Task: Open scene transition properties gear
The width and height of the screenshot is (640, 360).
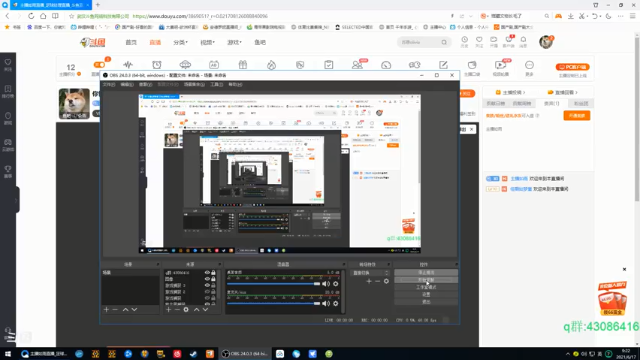Action: click(386, 281)
